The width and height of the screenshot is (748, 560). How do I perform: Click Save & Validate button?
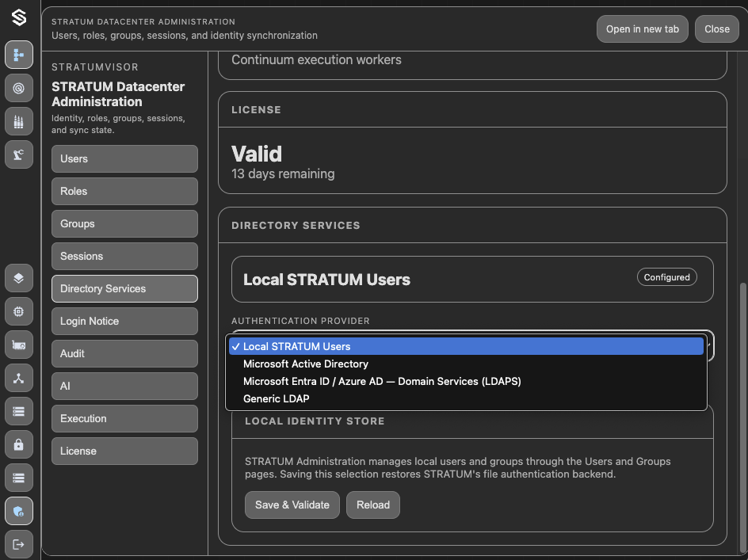pos(292,505)
